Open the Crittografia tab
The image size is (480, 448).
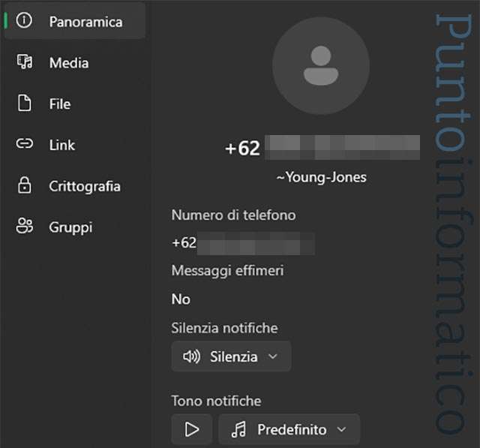pyautogui.click(x=85, y=185)
